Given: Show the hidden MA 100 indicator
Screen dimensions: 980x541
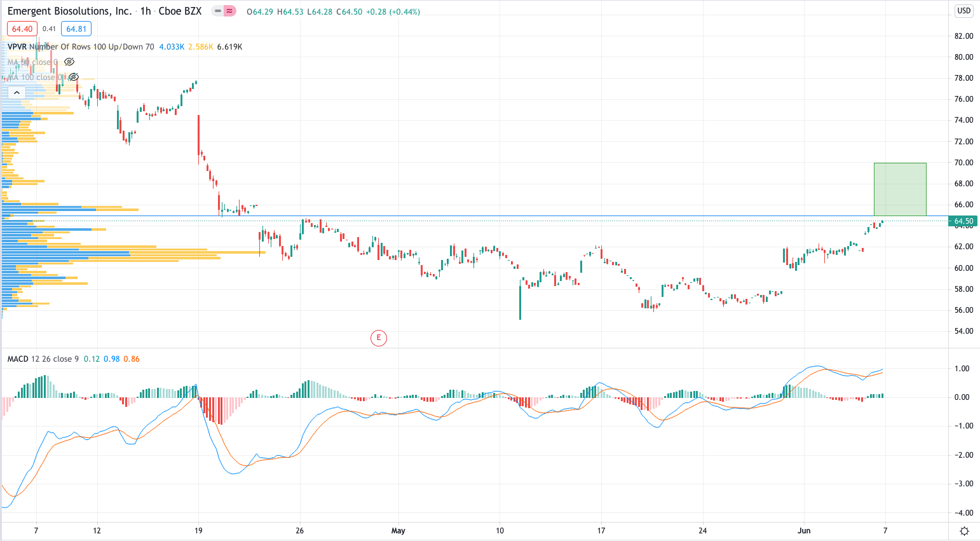Looking at the screenshot, I should [73, 77].
